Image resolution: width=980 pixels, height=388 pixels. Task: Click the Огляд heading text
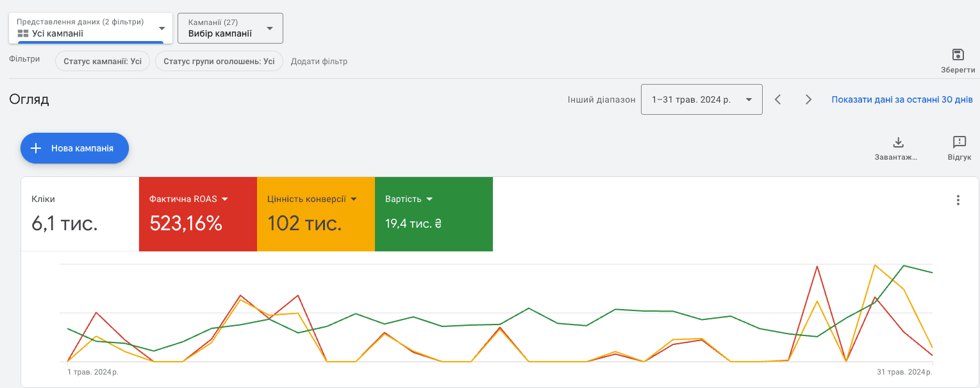[x=29, y=99]
